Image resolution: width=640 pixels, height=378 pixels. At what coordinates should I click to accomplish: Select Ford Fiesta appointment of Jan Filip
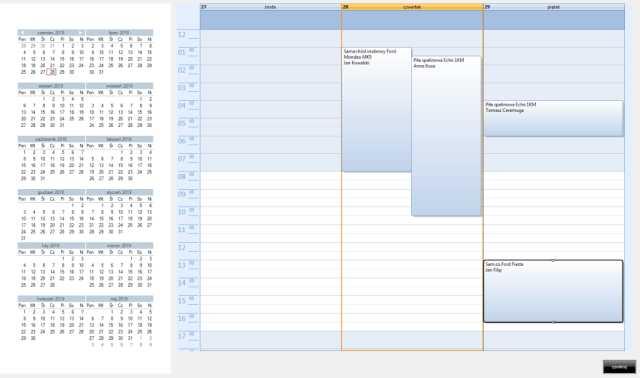tap(553, 291)
